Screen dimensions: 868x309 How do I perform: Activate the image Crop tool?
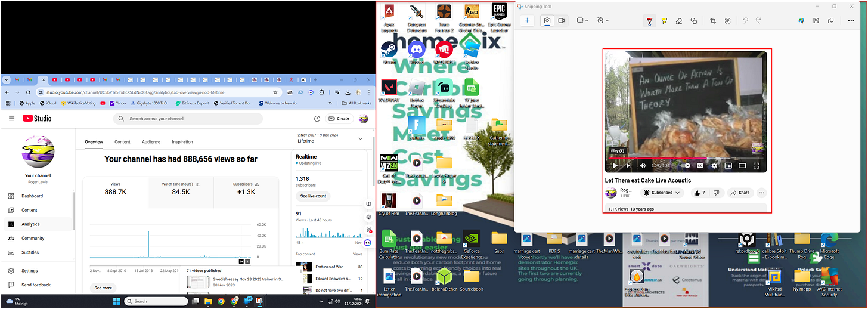[713, 21]
